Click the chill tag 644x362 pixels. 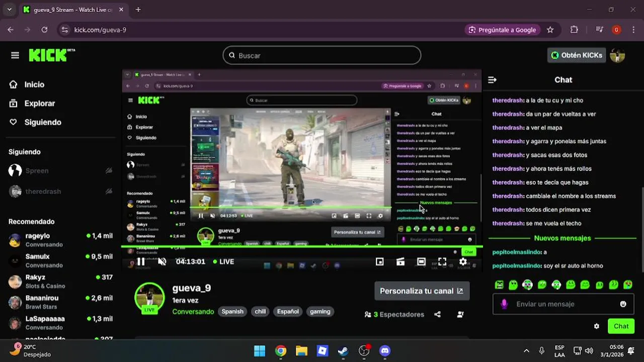(260, 311)
